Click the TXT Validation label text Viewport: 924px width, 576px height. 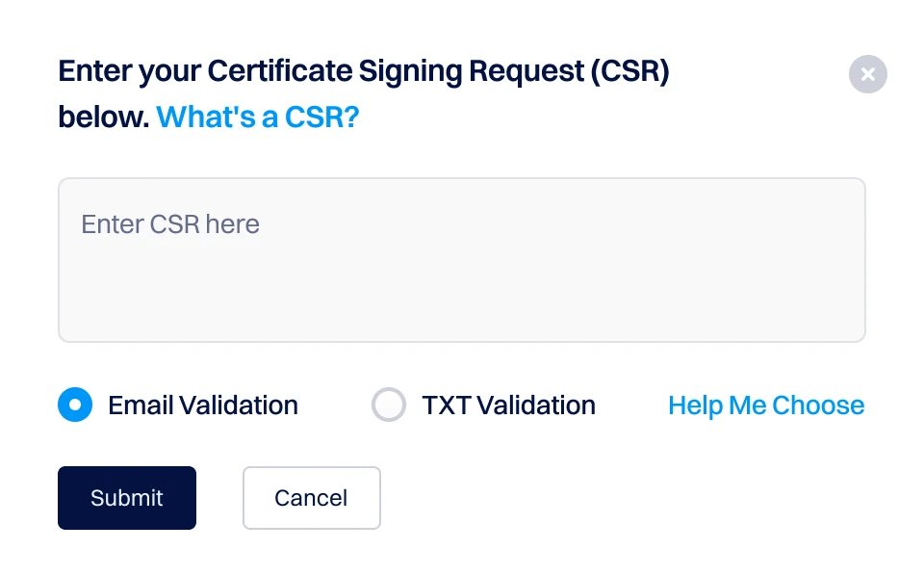(x=508, y=405)
